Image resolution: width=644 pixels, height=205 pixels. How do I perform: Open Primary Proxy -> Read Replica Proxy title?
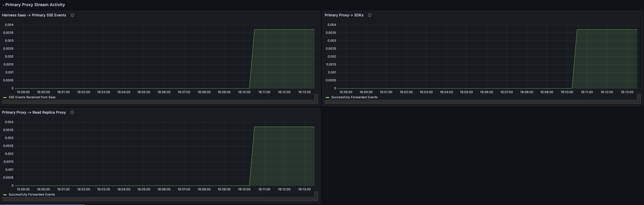(34, 112)
